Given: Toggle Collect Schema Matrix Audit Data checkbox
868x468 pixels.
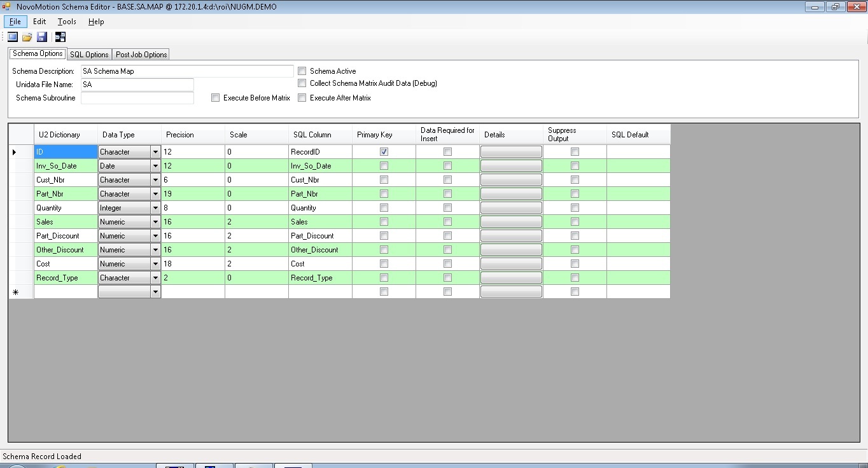Looking at the screenshot, I should point(302,83).
